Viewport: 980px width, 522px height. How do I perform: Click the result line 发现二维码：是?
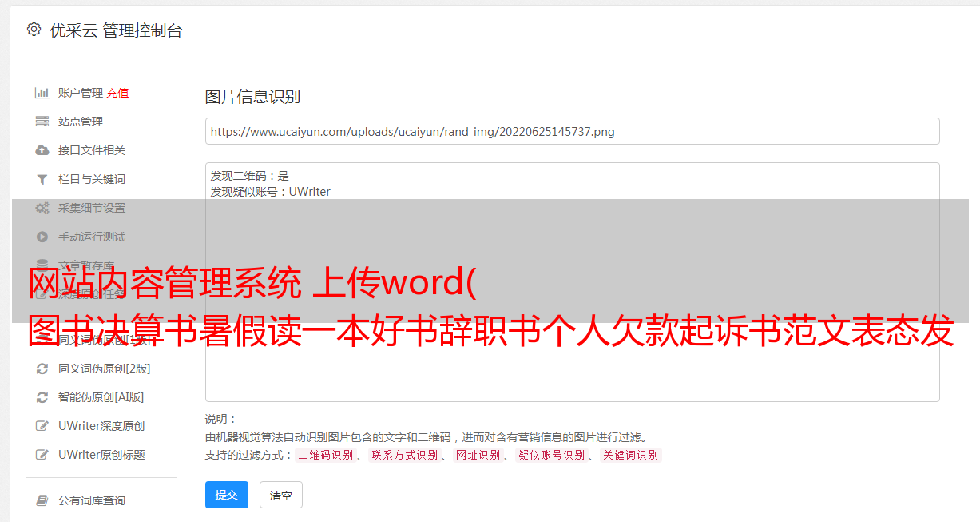point(249,176)
